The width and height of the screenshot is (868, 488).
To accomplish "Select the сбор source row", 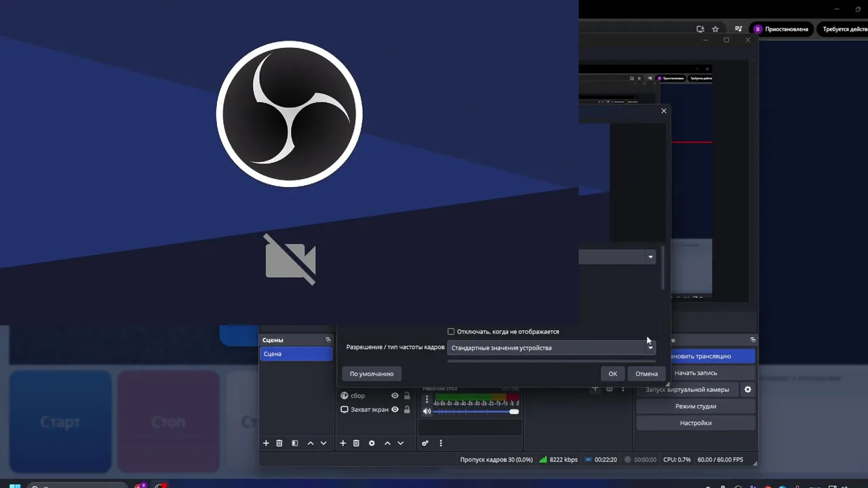I will point(375,396).
